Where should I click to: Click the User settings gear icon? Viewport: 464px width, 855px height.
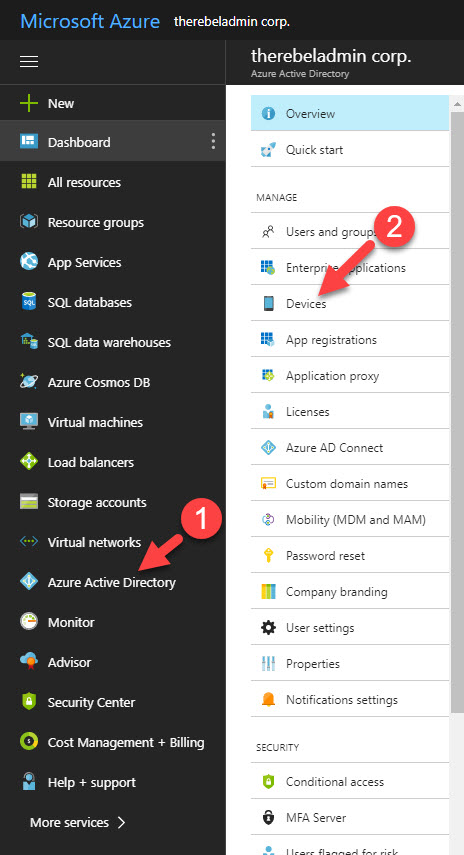click(268, 628)
